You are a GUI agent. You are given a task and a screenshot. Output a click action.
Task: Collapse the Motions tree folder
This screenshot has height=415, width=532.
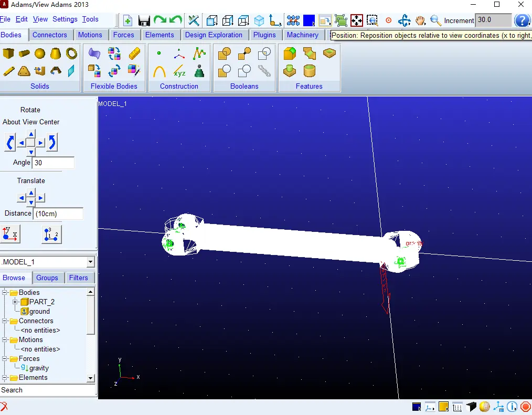[x=5, y=339]
